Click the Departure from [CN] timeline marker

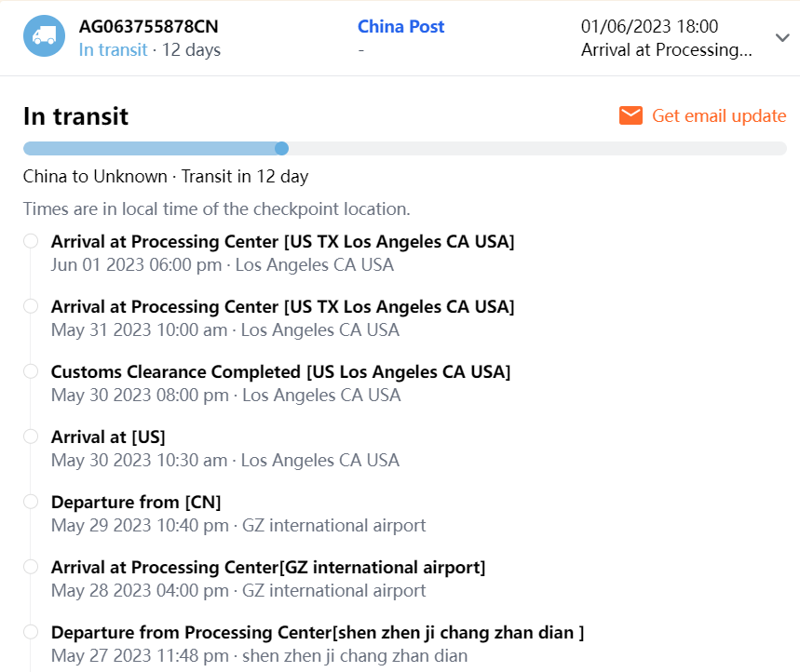pos(31,502)
